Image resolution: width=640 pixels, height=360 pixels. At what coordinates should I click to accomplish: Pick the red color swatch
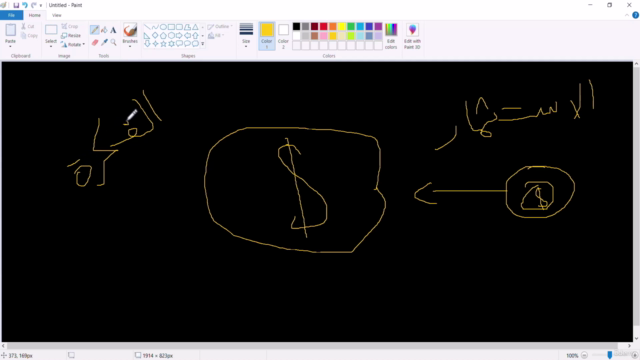pos(324,27)
